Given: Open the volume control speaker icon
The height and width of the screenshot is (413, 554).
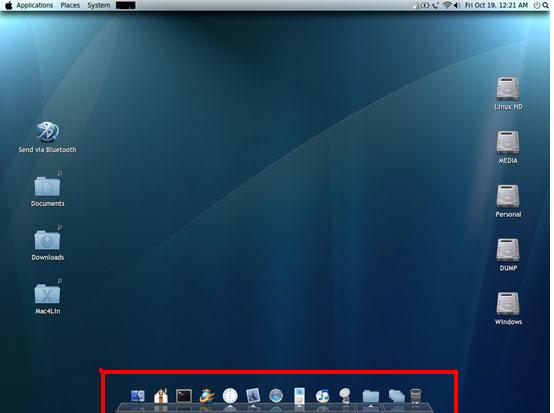Looking at the screenshot, I should tap(457, 5).
